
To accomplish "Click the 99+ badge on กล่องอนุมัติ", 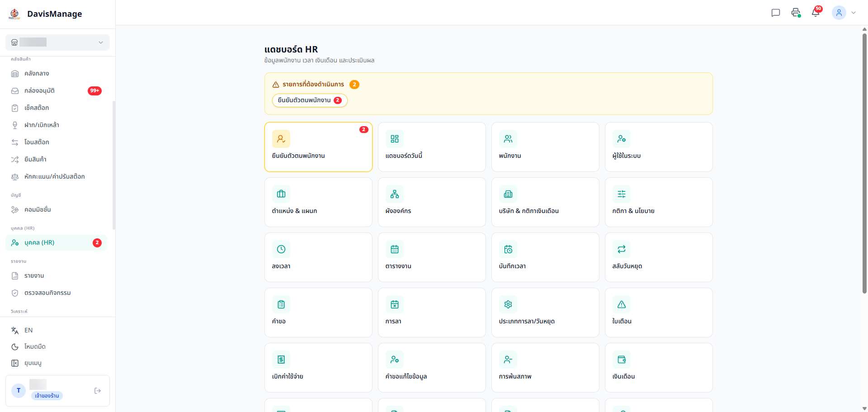I will tap(94, 91).
